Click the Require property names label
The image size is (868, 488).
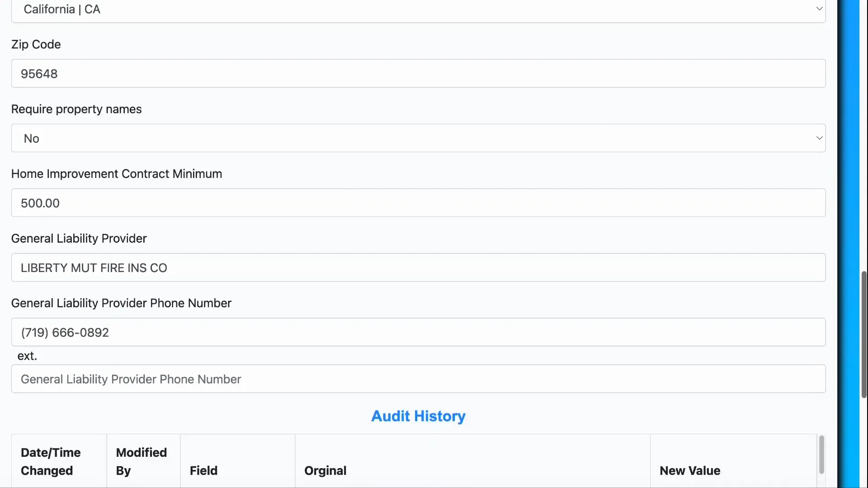coord(76,109)
